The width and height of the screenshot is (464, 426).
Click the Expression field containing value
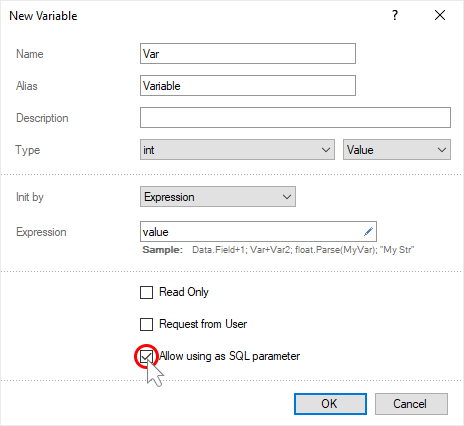pos(258,231)
